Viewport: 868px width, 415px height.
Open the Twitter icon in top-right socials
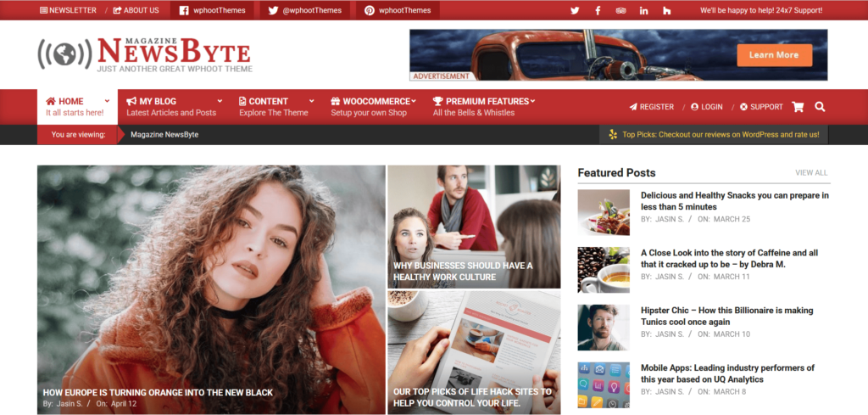pos(576,10)
